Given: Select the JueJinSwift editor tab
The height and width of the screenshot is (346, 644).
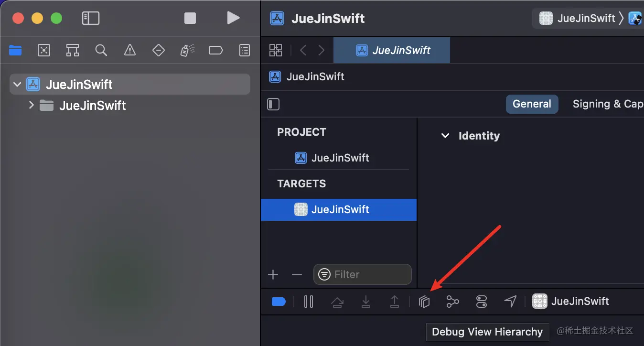Looking at the screenshot, I should coord(392,50).
